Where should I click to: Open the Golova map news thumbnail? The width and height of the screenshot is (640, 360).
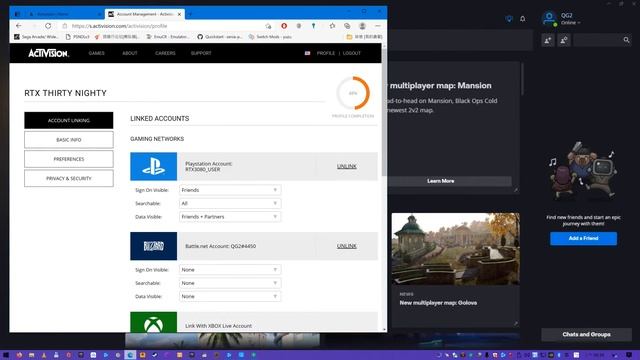coord(456,249)
